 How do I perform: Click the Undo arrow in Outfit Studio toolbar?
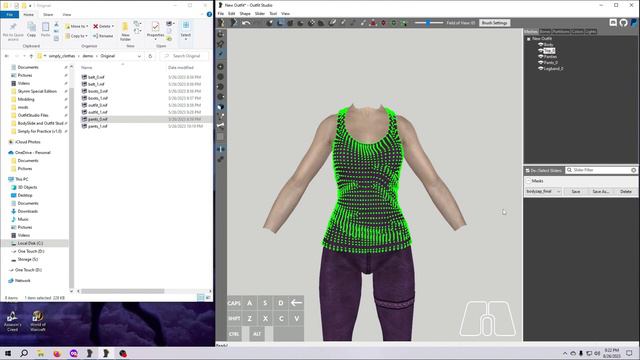[246, 23]
